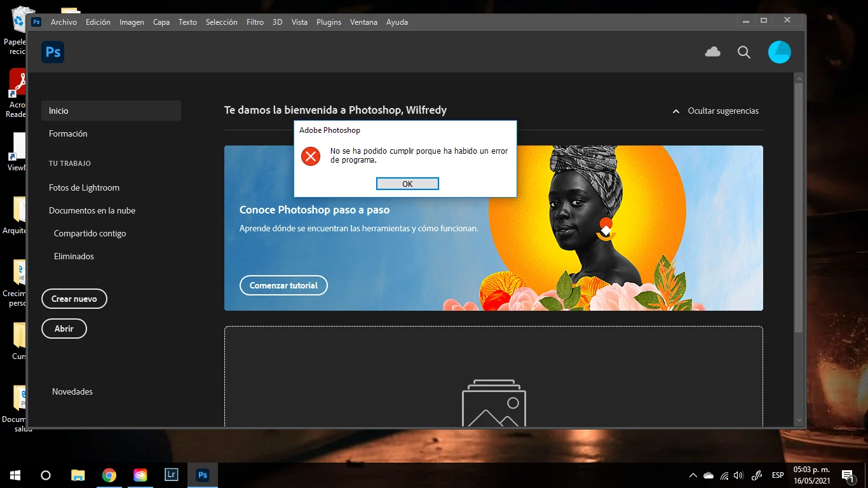Show hidden tray icons chevron

coord(693,475)
